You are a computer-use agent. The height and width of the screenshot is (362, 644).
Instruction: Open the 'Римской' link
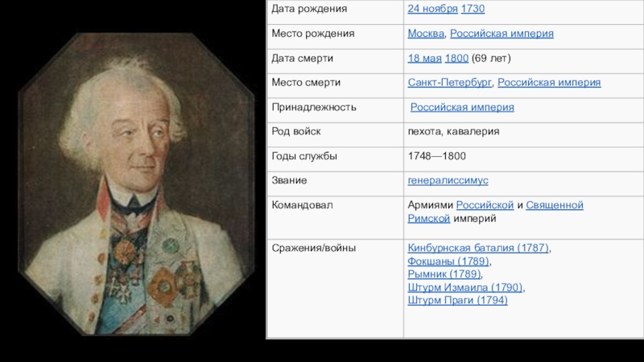(429, 218)
